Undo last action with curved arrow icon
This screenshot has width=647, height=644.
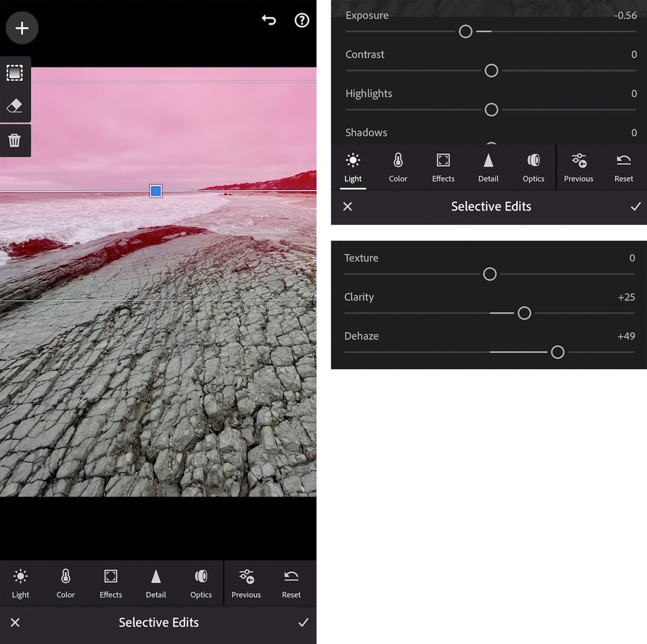click(x=269, y=20)
